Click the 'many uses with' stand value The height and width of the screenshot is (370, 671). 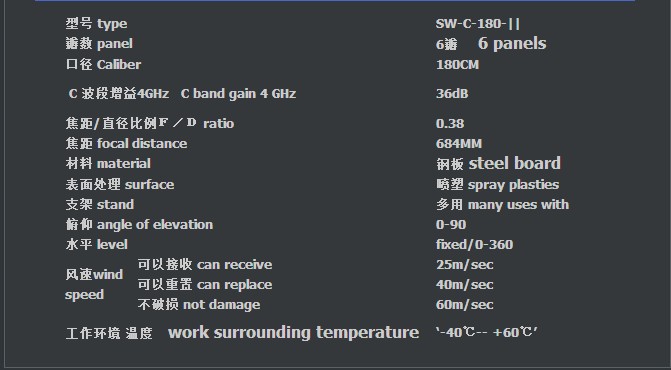tap(519, 205)
